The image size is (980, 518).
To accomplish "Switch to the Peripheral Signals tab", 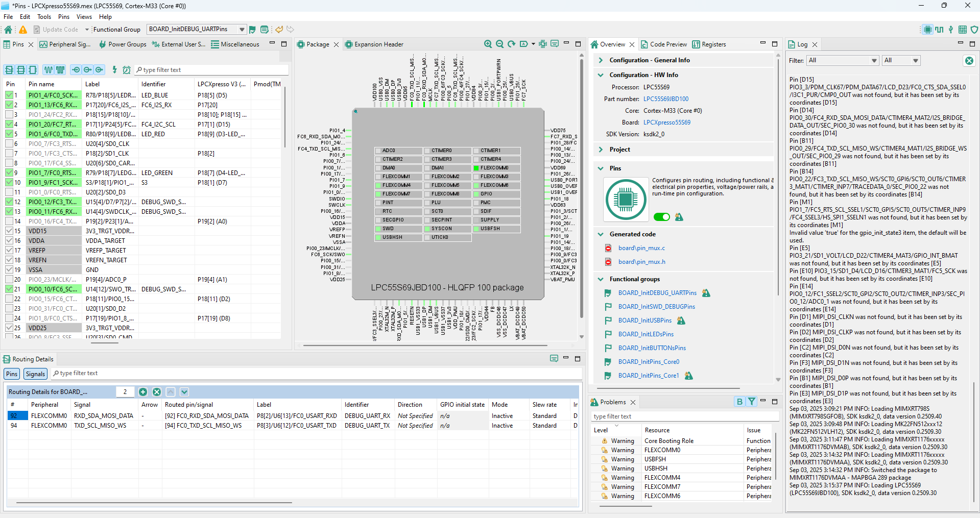I will click(65, 44).
